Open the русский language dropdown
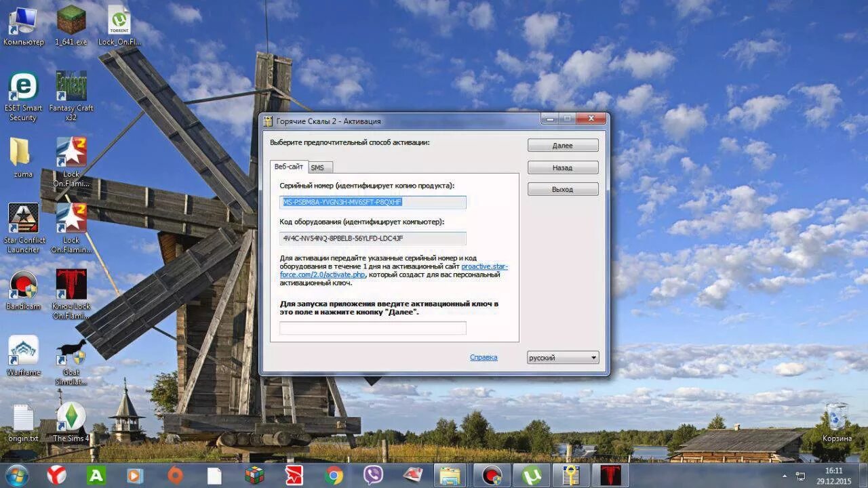Viewport: 868px width, 488px height. coord(563,357)
